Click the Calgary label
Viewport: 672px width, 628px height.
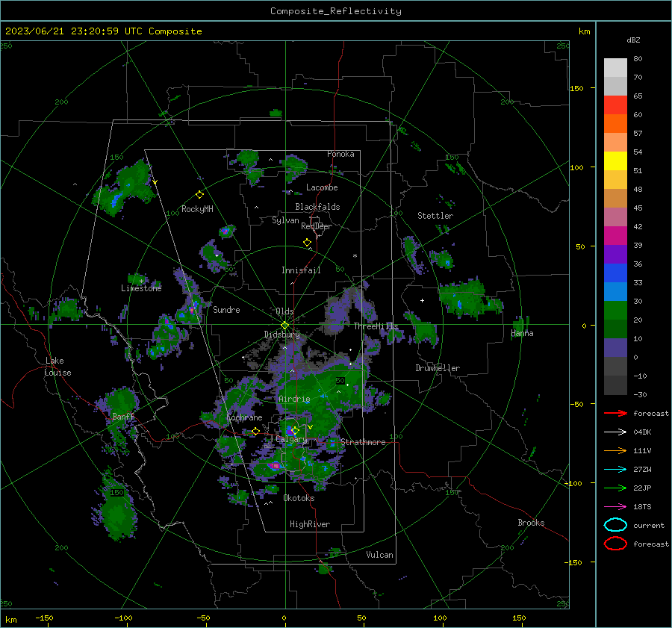coord(291,439)
